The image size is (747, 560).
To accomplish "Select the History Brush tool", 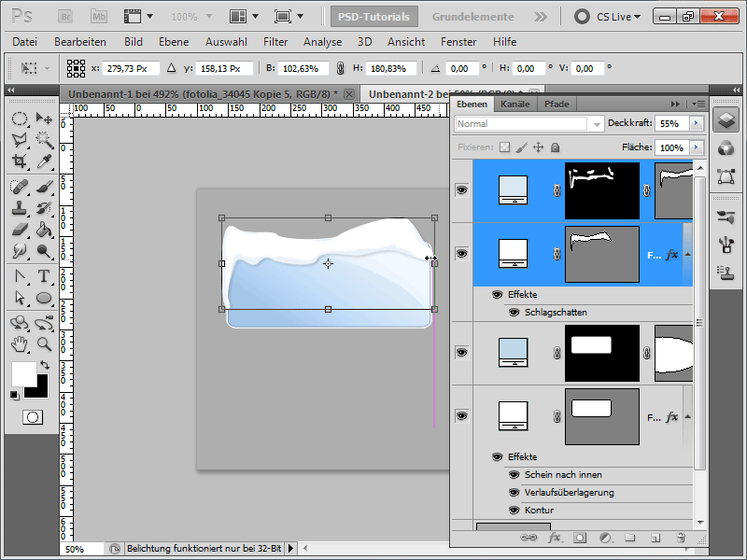I will [44, 208].
